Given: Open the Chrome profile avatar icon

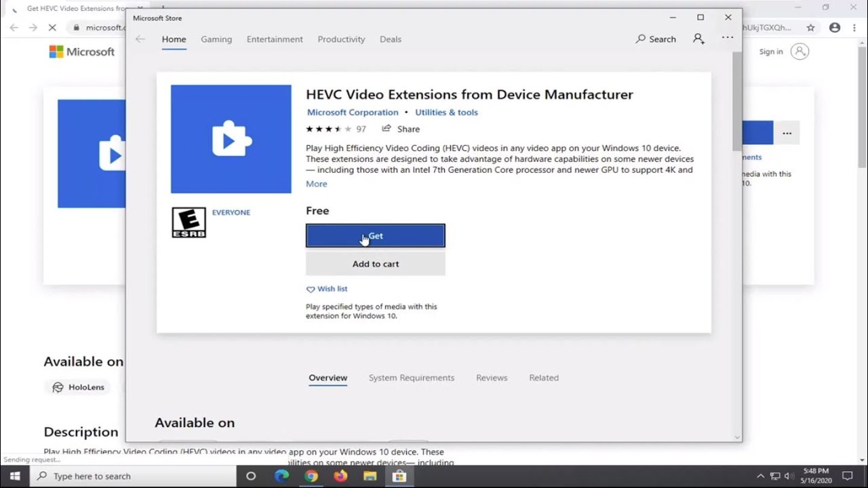Looking at the screenshot, I should click(x=835, y=28).
